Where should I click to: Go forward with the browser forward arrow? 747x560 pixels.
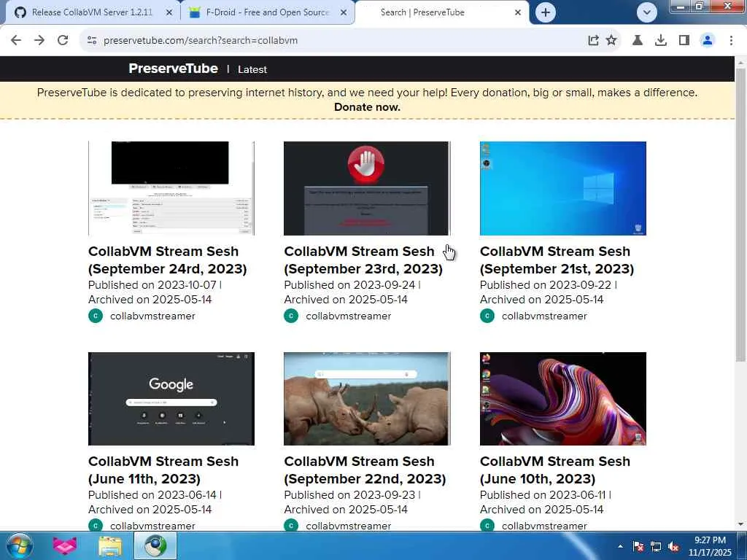pos(39,41)
